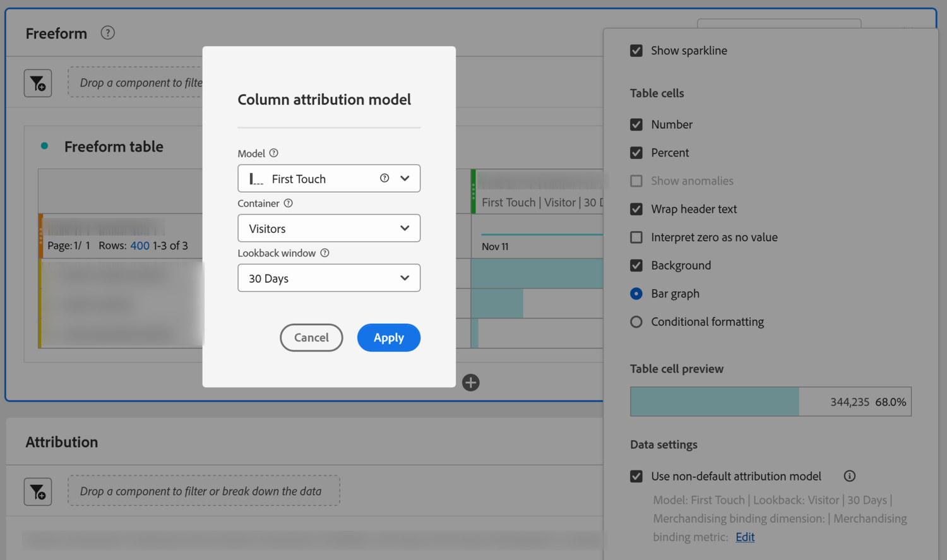
Task: Toggle Wrap header text checkbox
Action: pyautogui.click(x=636, y=209)
